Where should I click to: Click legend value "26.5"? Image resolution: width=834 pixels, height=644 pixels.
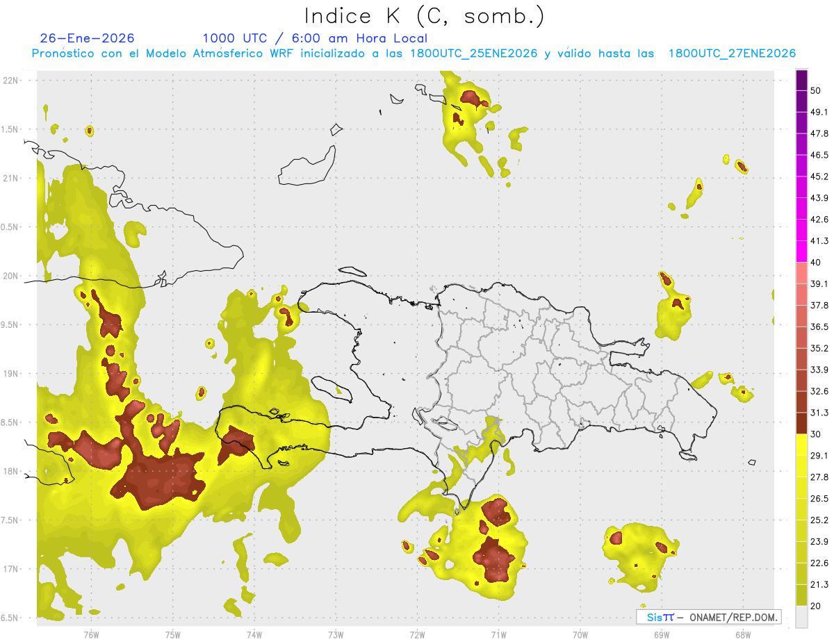pos(820,499)
